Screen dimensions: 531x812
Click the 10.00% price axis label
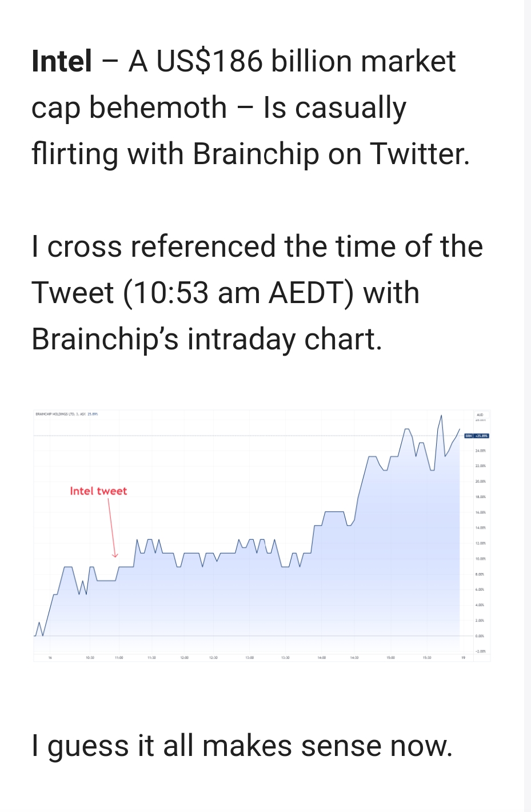[480, 559]
